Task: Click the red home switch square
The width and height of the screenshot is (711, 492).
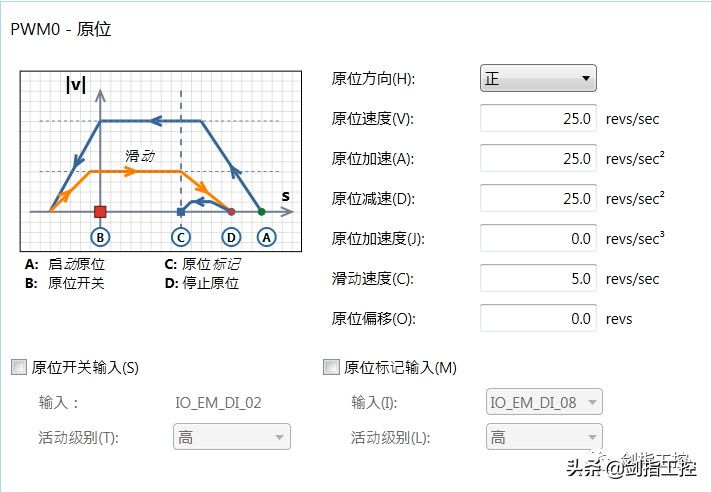Action: click(x=100, y=212)
